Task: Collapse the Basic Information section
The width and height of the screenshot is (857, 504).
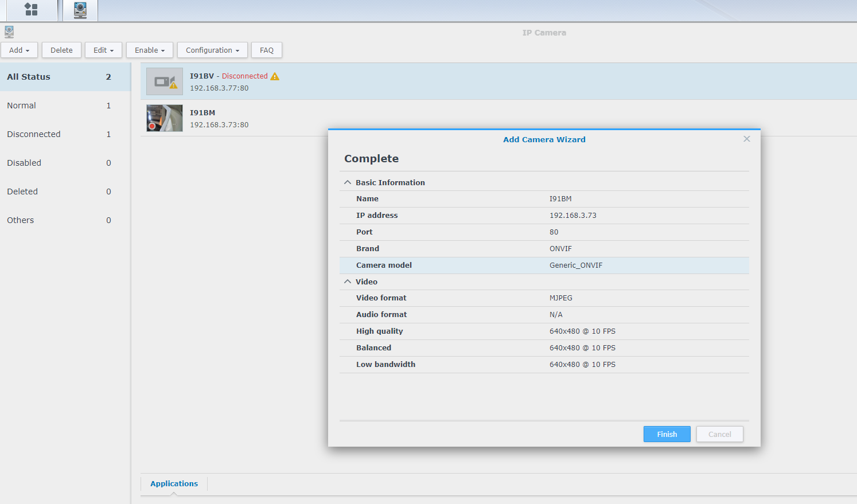Action: [348, 182]
